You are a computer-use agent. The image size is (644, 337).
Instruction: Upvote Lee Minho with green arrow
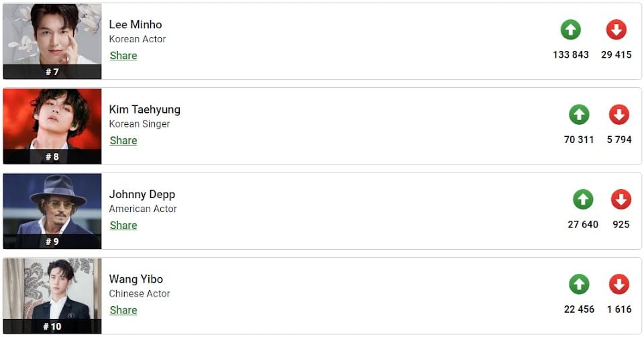click(570, 30)
